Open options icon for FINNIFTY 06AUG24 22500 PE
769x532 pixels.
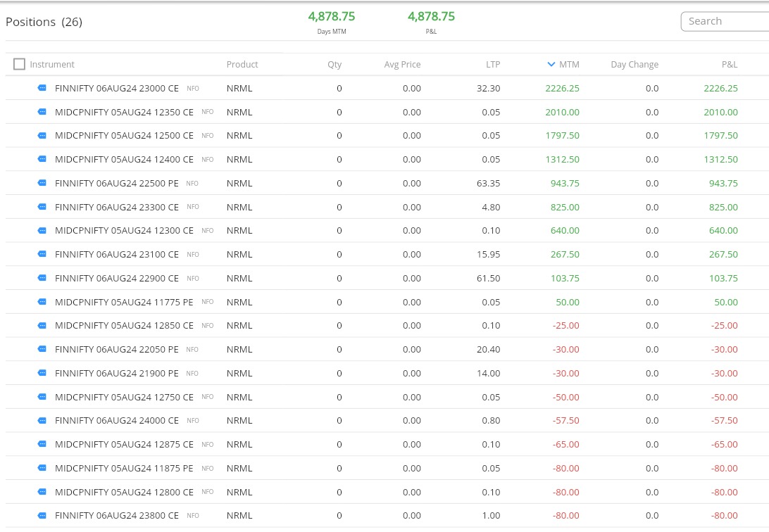point(42,183)
